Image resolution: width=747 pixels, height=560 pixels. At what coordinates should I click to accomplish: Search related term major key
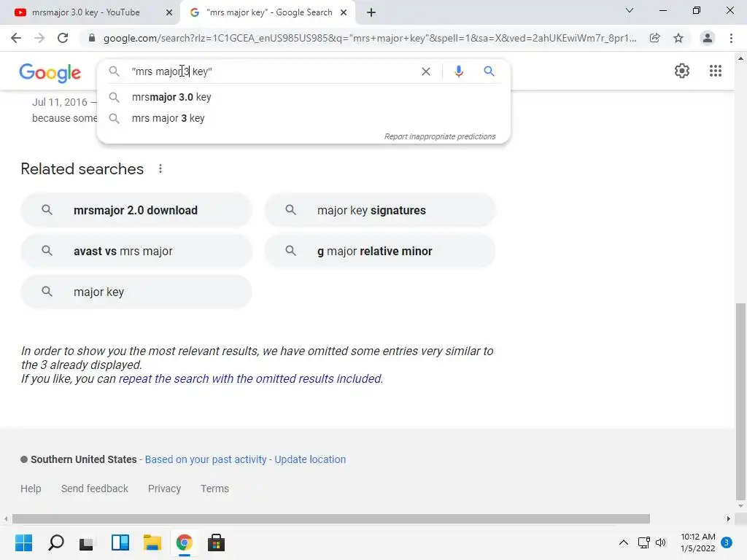pos(136,292)
